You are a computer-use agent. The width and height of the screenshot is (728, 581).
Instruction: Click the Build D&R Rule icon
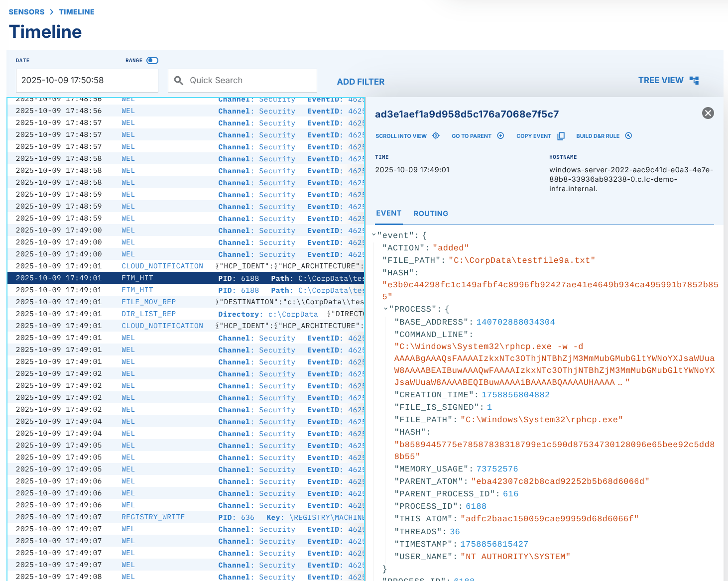tap(628, 136)
